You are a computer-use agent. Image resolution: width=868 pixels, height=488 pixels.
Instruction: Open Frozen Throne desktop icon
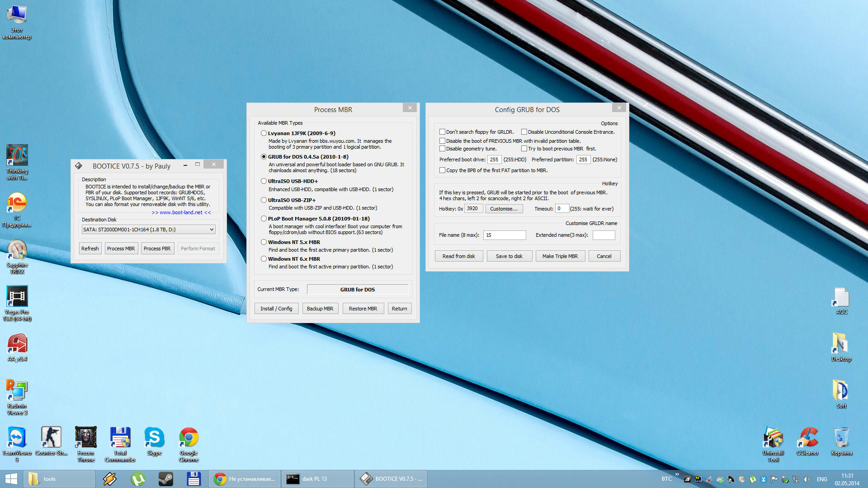pyautogui.click(x=86, y=445)
